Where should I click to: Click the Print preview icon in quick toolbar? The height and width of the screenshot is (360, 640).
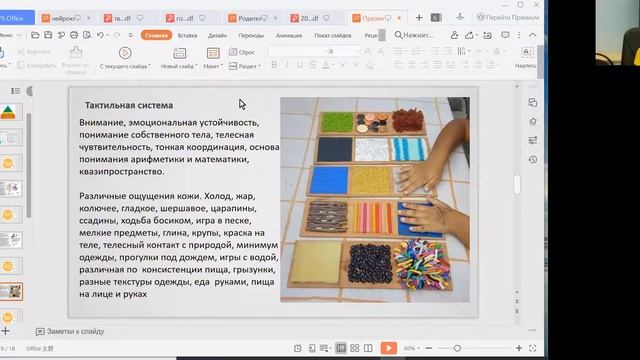pos(87,35)
